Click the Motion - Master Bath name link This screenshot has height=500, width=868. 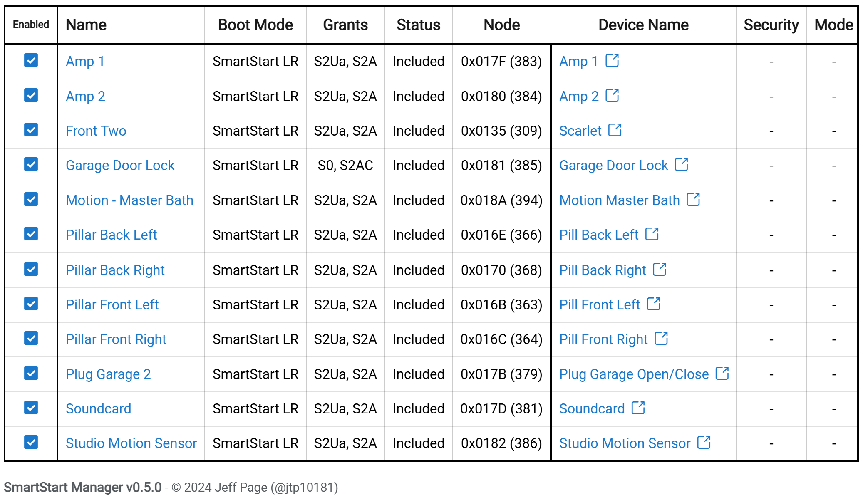point(129,200)
